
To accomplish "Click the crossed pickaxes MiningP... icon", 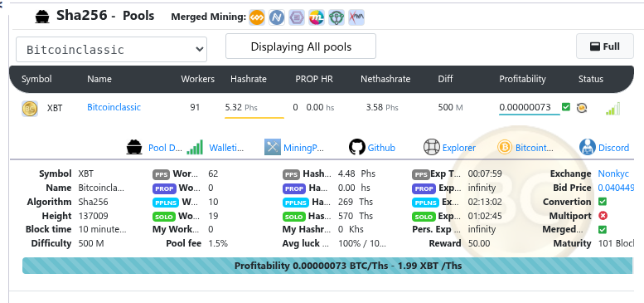I will [273, 147].
